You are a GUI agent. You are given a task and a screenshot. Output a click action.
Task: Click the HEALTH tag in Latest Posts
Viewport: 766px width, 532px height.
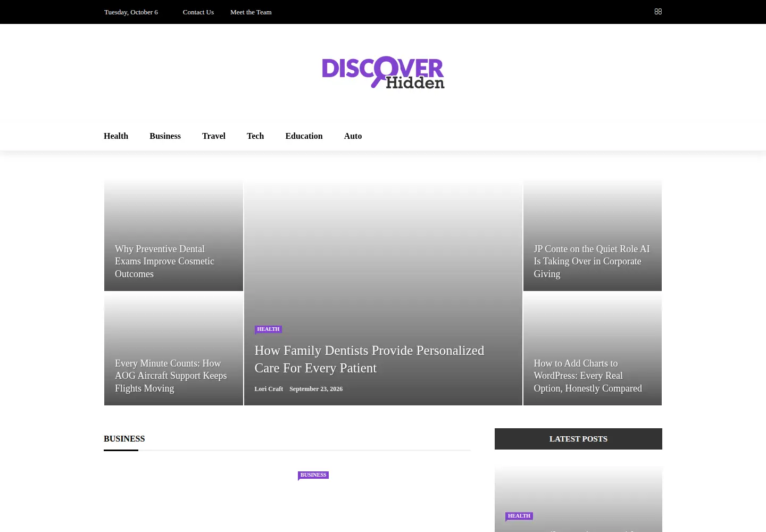pyautogui.click(x=519, y=516)
